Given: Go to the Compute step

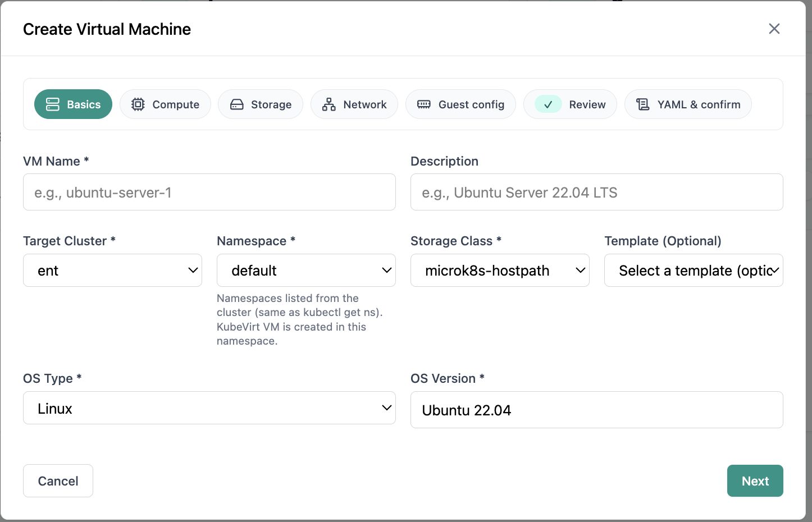Looking at the screenshot, I should 165,104.
